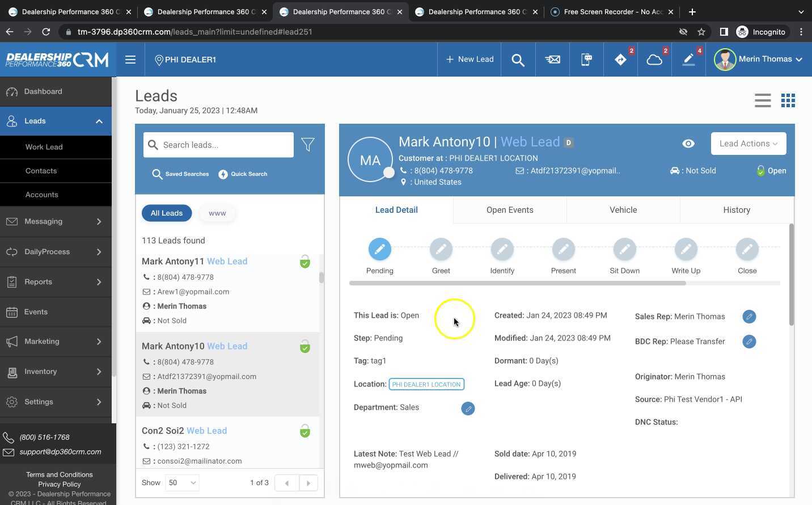Select the All Leads filter pill
Viewport: 812px width, 505px height.
click(167, 213)
